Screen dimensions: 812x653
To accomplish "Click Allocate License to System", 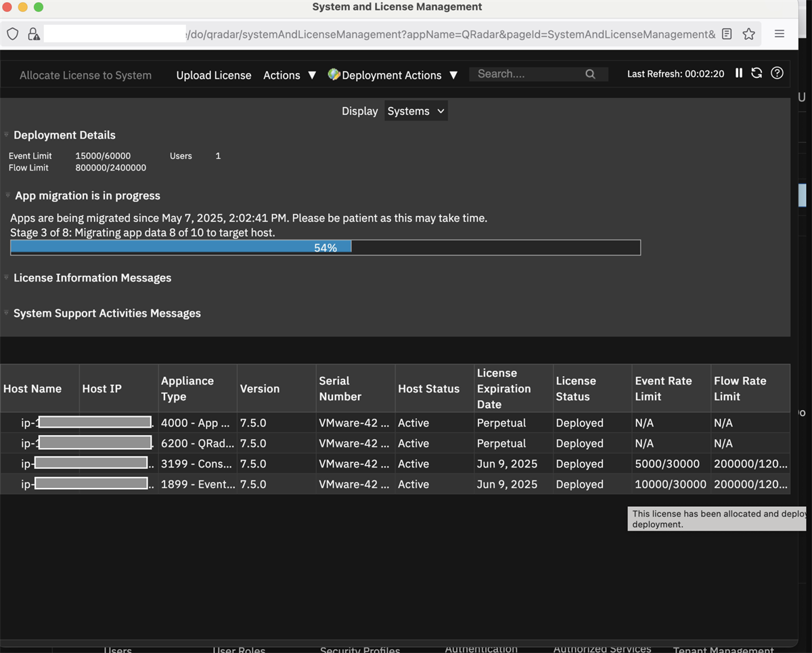I will point(85,75).
